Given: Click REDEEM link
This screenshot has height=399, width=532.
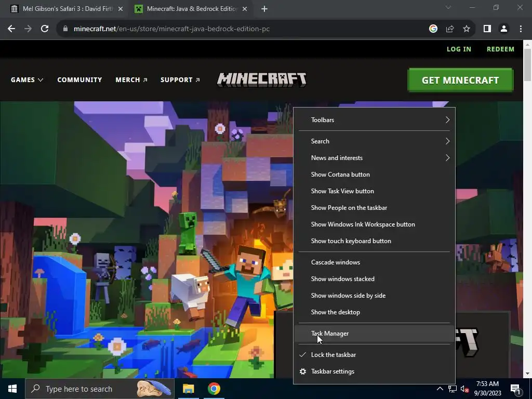Looking at the screenshot, I should point(500,49).
